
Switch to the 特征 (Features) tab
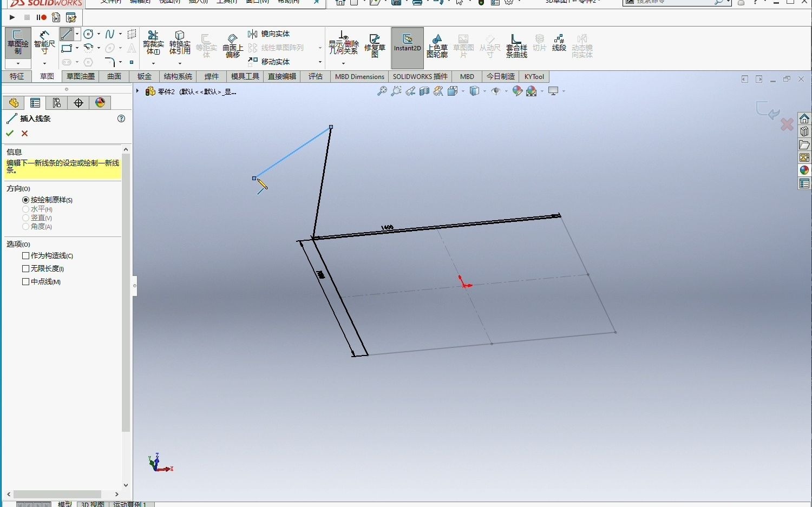pos(17,76)
